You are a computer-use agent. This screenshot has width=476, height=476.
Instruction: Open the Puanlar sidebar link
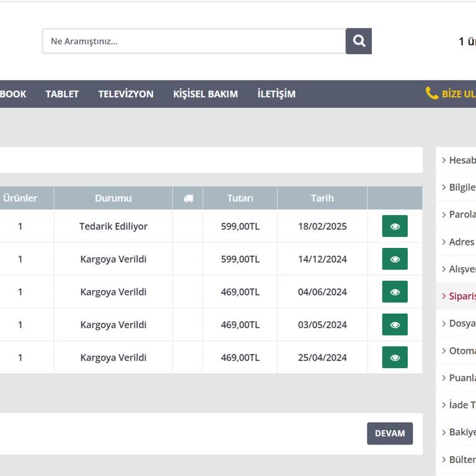(x=461, y=377)
